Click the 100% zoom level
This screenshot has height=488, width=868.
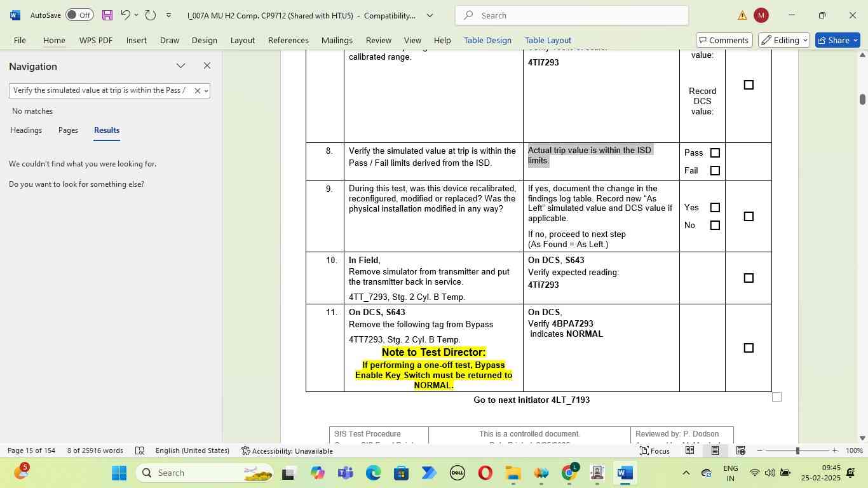coord(855,451)
